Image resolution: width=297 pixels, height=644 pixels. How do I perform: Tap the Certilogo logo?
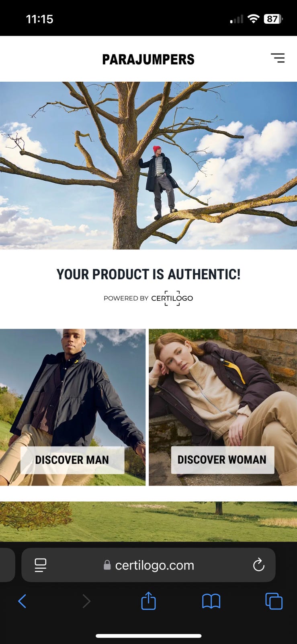pos(172,298)
